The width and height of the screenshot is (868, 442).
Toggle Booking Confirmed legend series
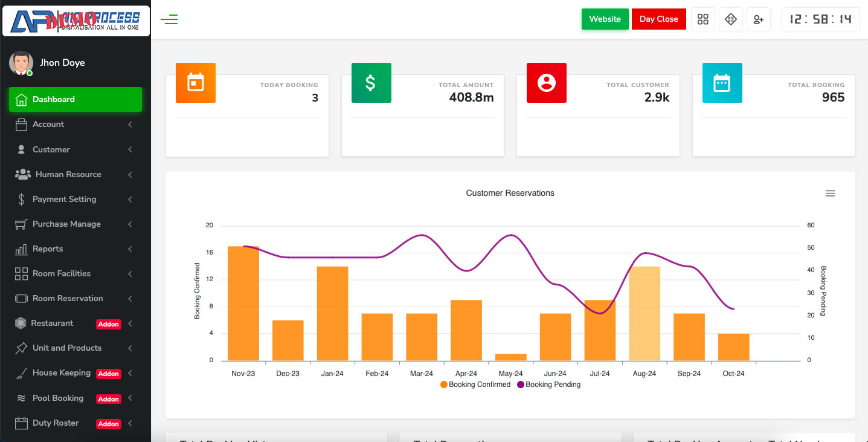point(475,385)
